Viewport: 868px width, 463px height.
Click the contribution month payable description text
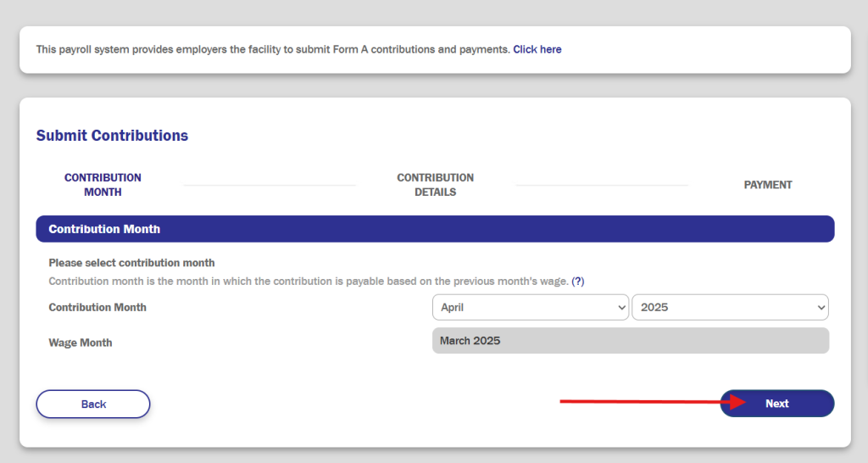(309, 282)
